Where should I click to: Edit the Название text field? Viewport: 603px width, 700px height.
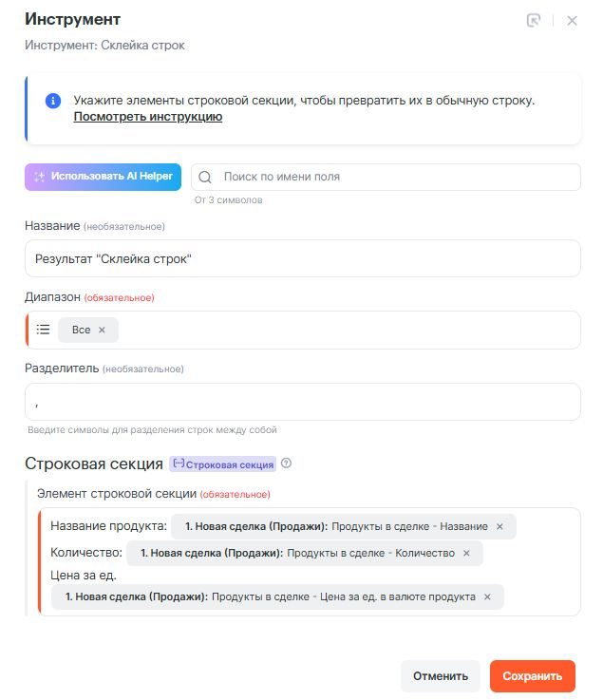[302, 258]
